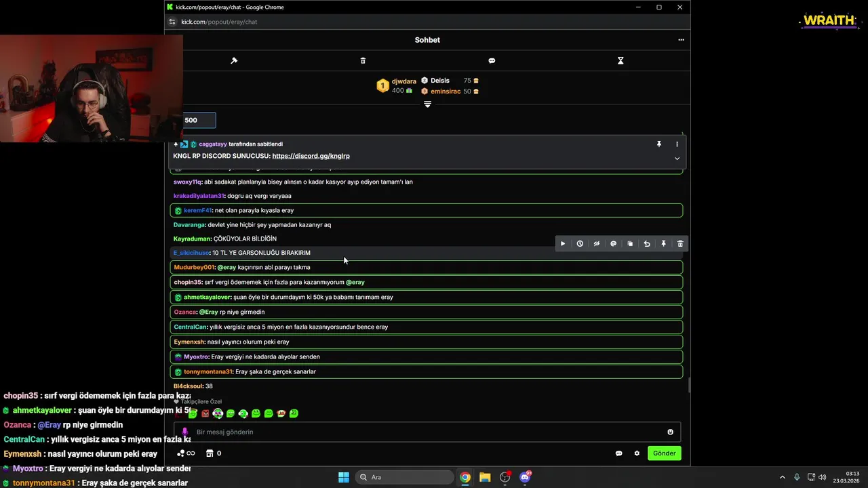Click the Gönder send button
This screenshot has width=868, height=488.
coord(664,453)
